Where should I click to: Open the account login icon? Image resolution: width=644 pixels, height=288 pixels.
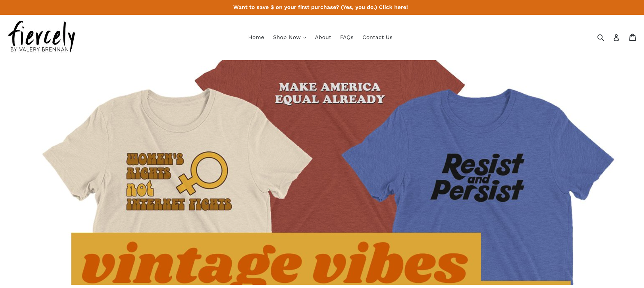616,37
